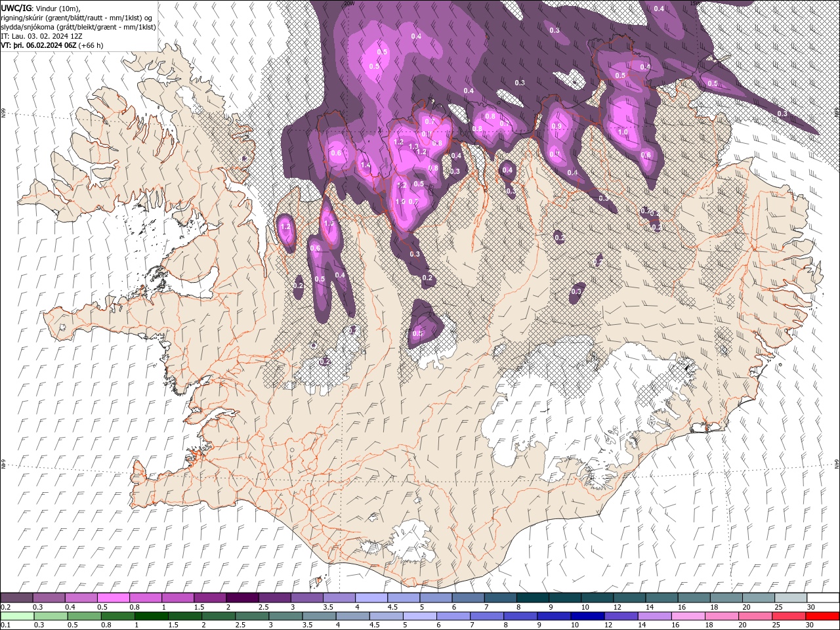The image size is (840, 630).
Task: Click the '64N' latitude label on right edge
Action: tap(837, 463)
